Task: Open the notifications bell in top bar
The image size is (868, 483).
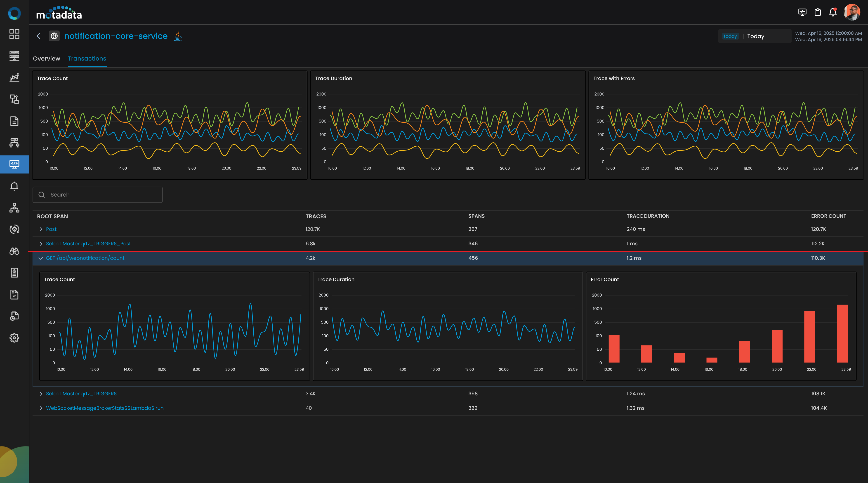Action: pyautogui.click(x=833, y=12)
